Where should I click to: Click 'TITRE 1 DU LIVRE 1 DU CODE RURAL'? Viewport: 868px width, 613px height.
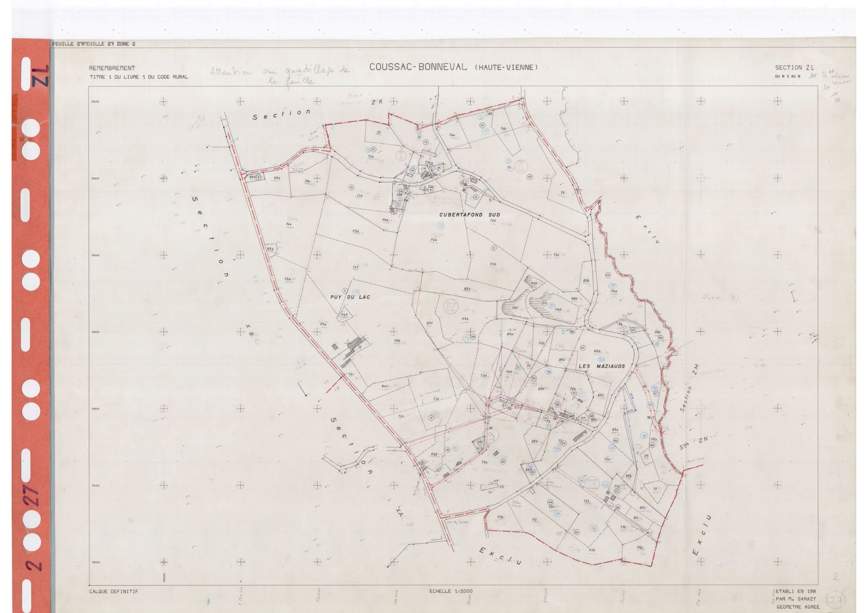(138, 77)
